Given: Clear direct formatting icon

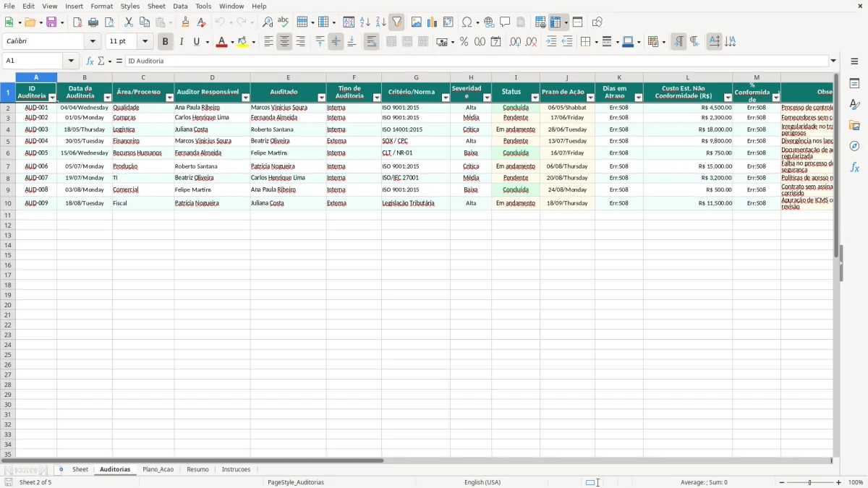Looking at the screenshot, I should tap(202, 22).
